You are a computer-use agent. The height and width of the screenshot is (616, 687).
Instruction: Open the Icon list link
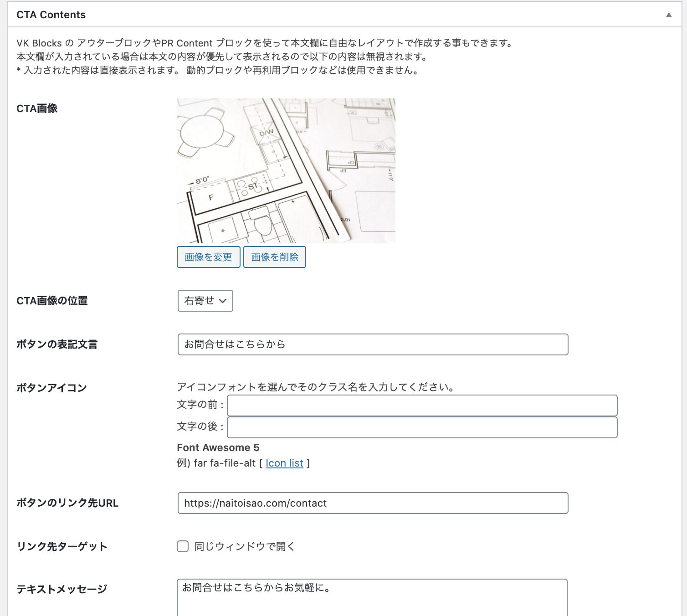(x=284, y=463)
